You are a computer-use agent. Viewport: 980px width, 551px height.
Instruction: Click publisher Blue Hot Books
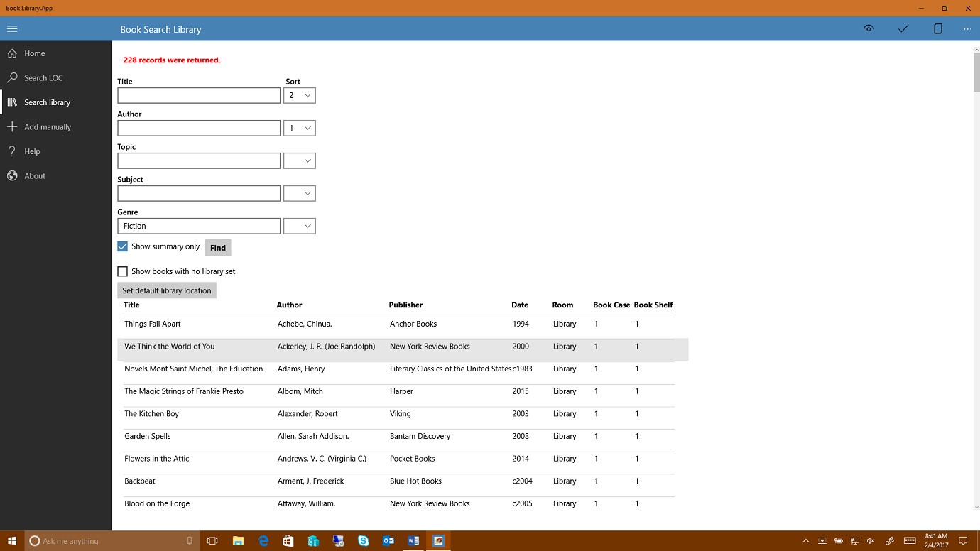[415, 481]
